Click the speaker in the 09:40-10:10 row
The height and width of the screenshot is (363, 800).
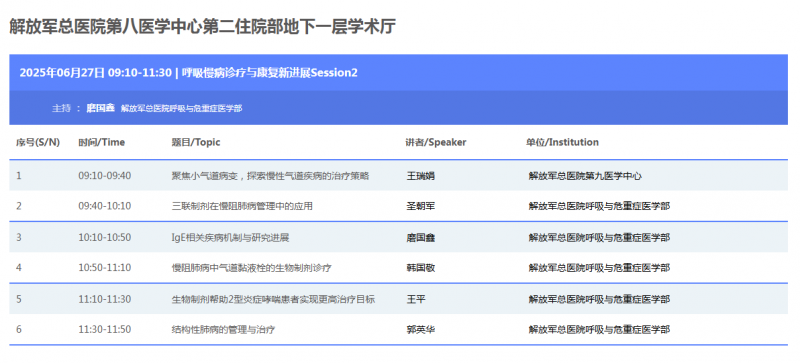click(421, 206)
